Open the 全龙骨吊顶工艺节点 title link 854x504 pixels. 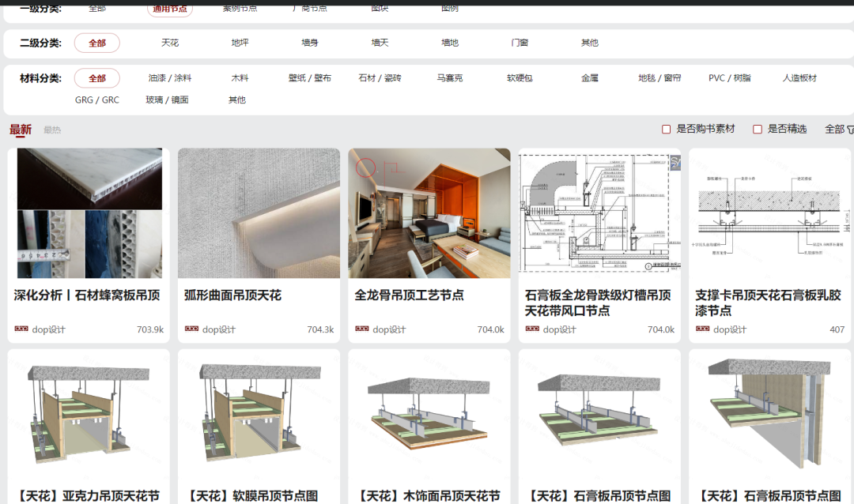coord(409,295)
